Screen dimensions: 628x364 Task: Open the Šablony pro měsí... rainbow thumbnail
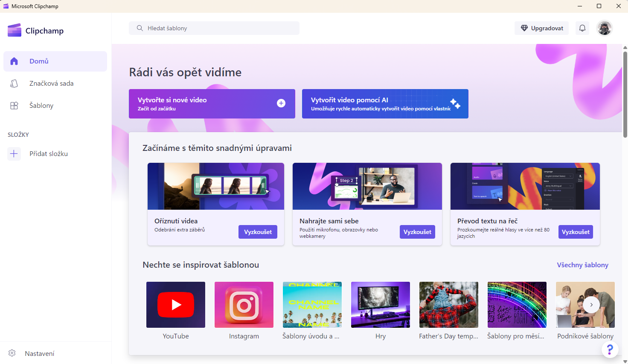[517, 305]
